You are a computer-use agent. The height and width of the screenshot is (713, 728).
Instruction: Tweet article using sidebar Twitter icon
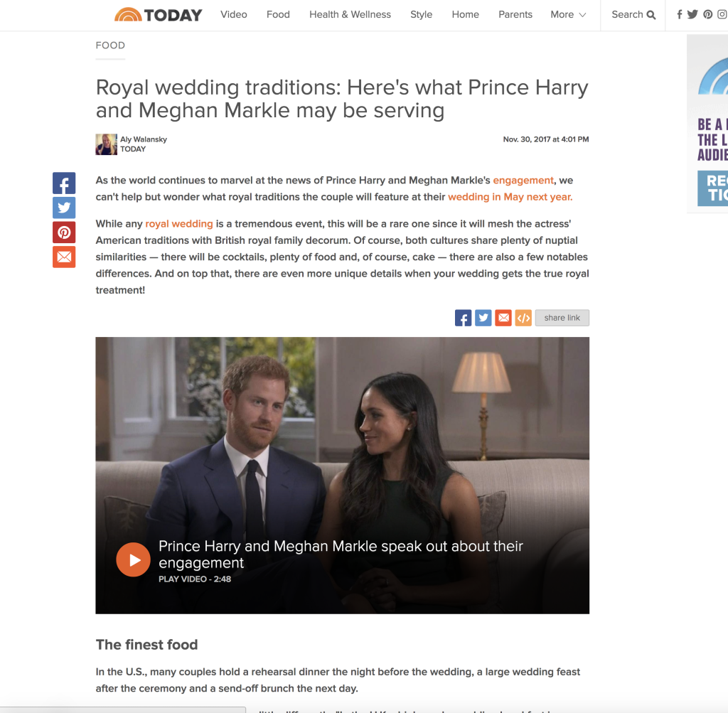(64, 208)
